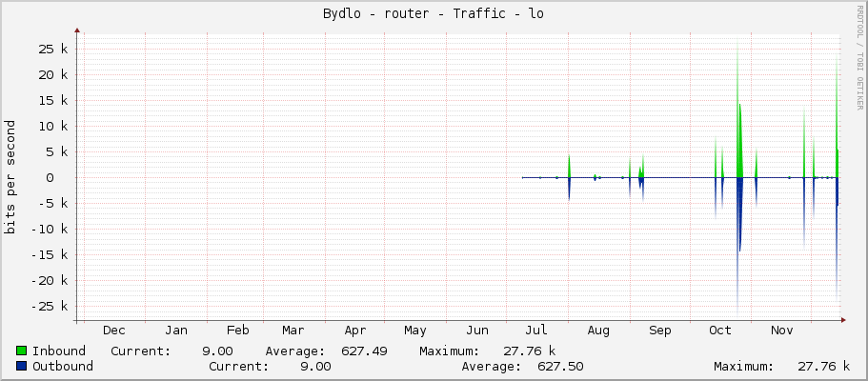Image resolution: width=868 pixels, height=381 pixels.
Task: Click the 'bits per second' axis label
Action: pyautogui.click(x=10, y=177)
